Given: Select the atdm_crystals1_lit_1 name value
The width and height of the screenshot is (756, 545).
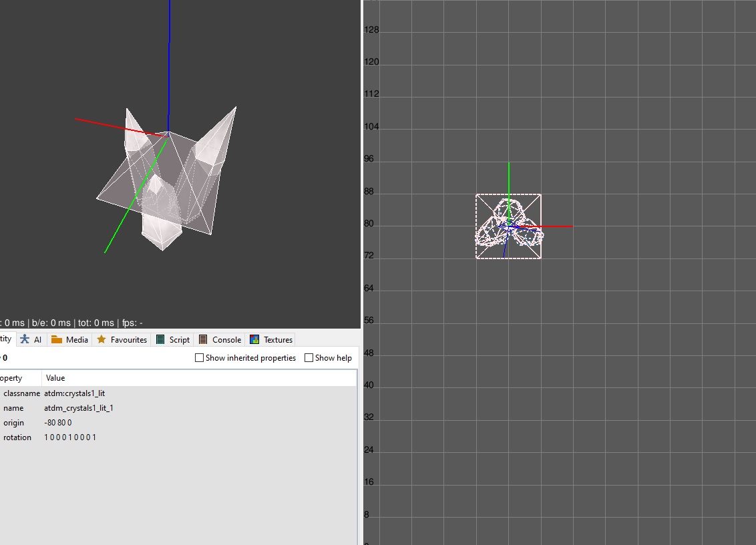Looking at the screenshot, I should pos(78,408).
